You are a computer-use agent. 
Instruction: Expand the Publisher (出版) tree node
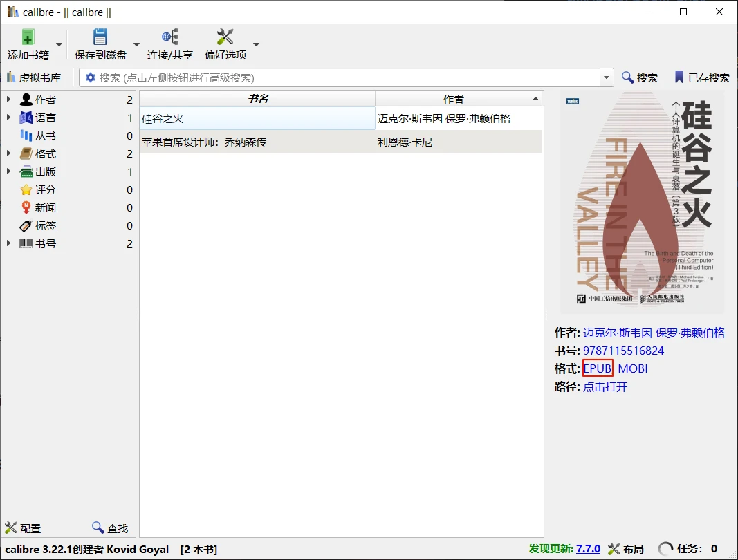click(x=8, y=171)
